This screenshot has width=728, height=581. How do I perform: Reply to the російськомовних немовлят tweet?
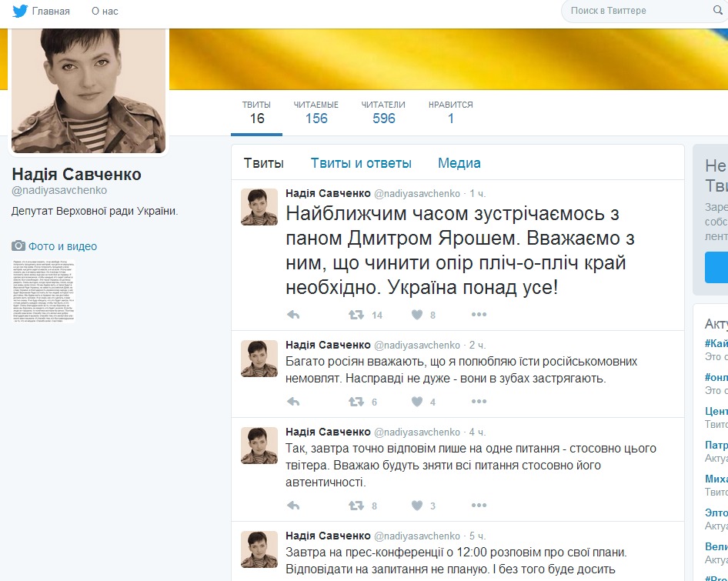293,402
